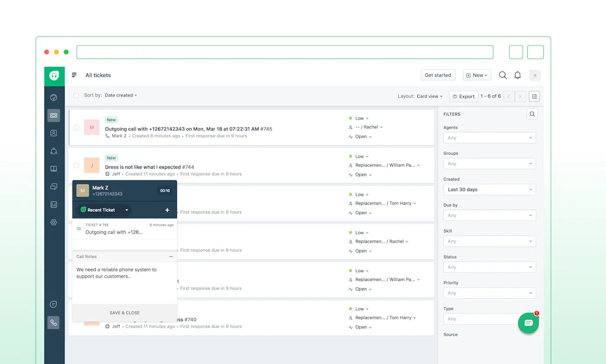
Task: Select the Tickets icon in the sidebar
Action: [x=54, y=115]
